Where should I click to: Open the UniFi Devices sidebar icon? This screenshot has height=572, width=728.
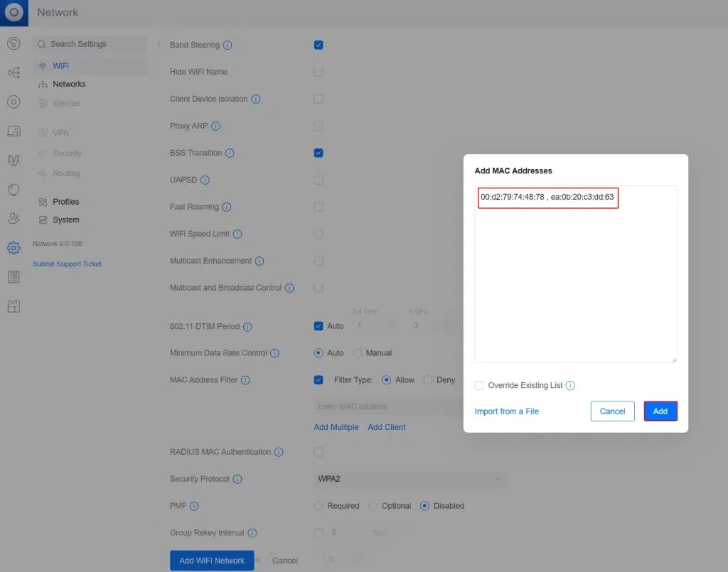point(14,102)
